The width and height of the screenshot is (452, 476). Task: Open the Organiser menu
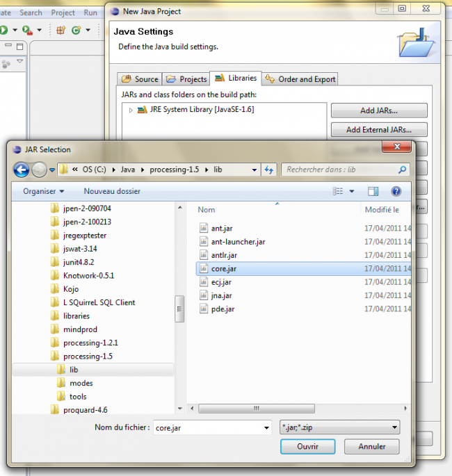click(x=43, y=191)
